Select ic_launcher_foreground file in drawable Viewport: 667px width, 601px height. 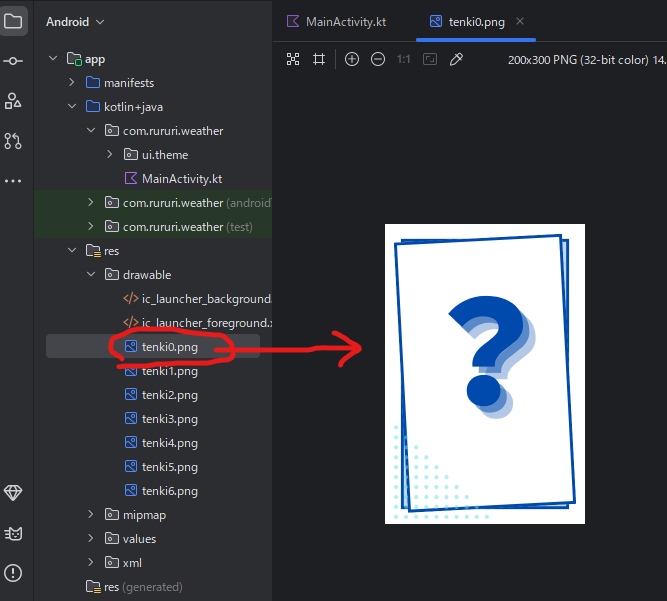click(x=197, y=323)
